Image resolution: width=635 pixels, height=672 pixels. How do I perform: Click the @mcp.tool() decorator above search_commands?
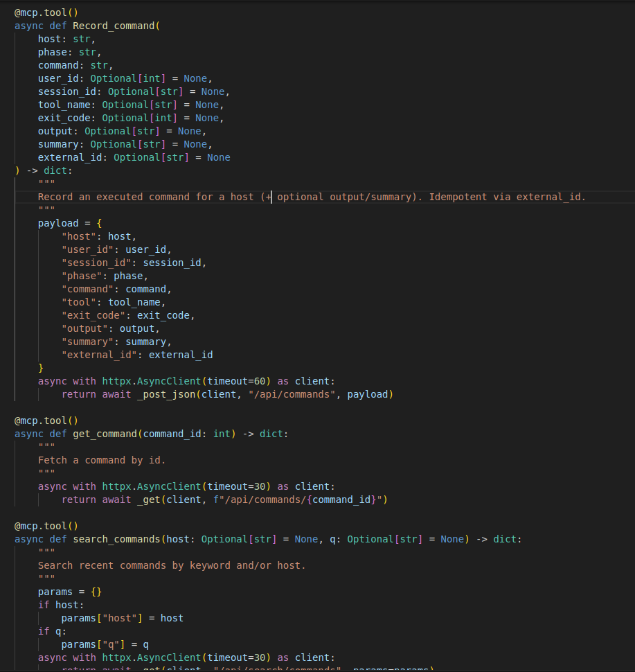46,526
